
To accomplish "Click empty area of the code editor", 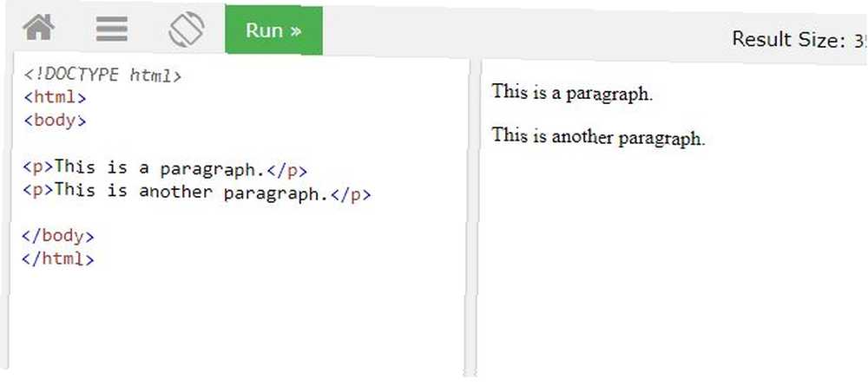I will [x=238, y=321].
